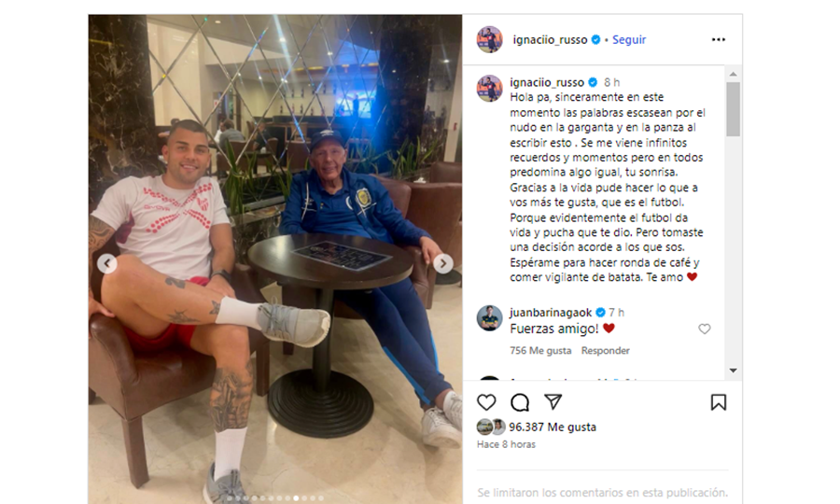Click scrollbar down arrow in comments
Image resolution: width=840 pixels, height=504 pixels.
[x=733, y=371]
